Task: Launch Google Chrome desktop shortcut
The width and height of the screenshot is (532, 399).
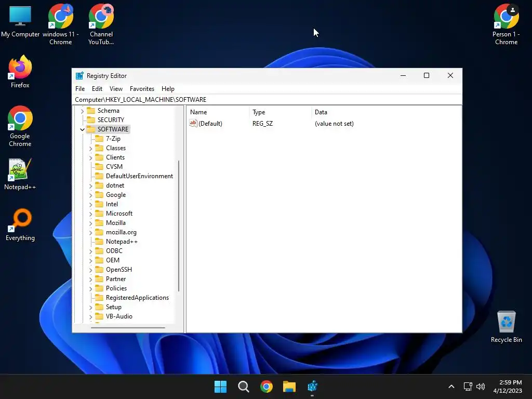Action: (20, 126)
